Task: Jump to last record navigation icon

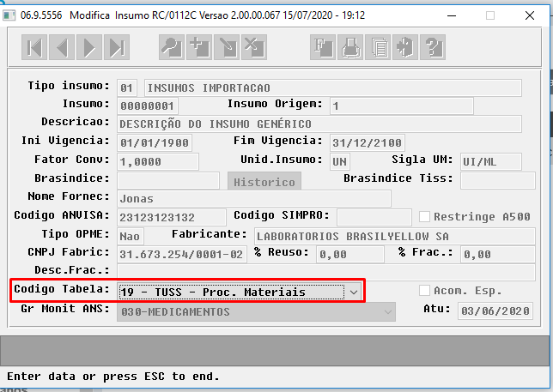Action: (117, 47)
